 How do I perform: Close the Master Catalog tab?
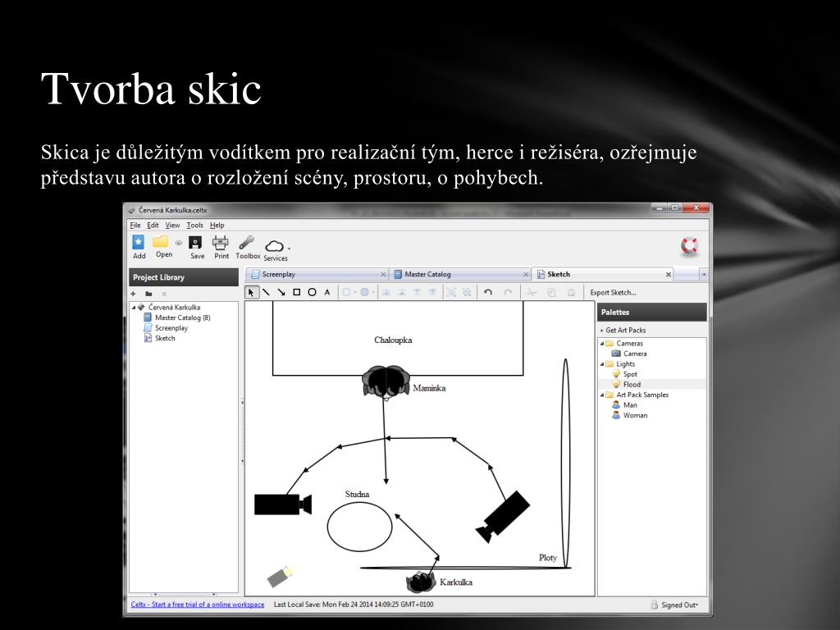click(x=526, y=274)
